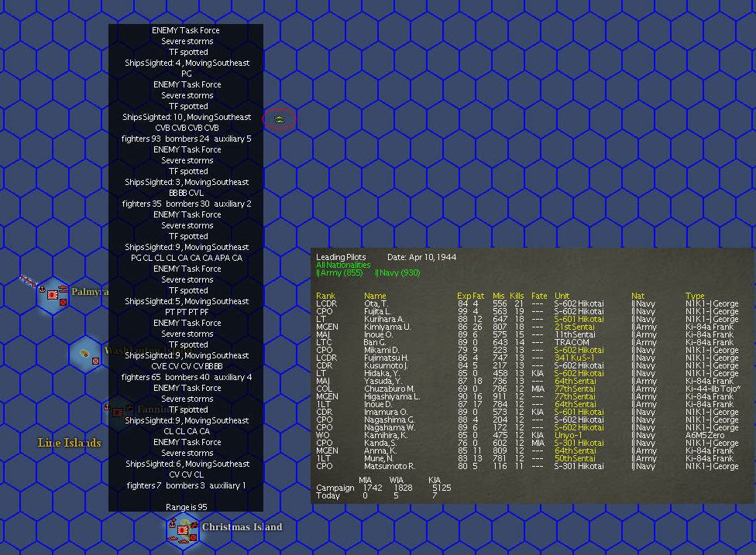Filter pilots by IJ Navy (930)
The width and height of the screenshot is (756, 555).
(397, 272)
